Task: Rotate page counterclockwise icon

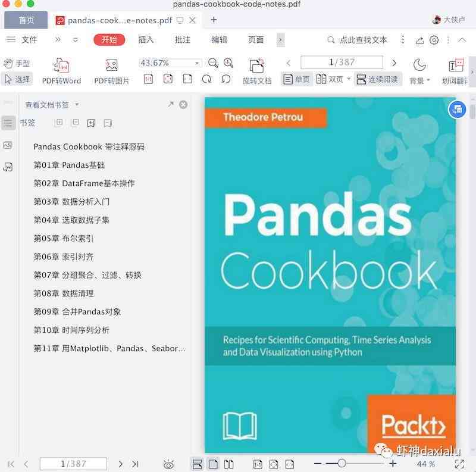Action: (226, 79)
